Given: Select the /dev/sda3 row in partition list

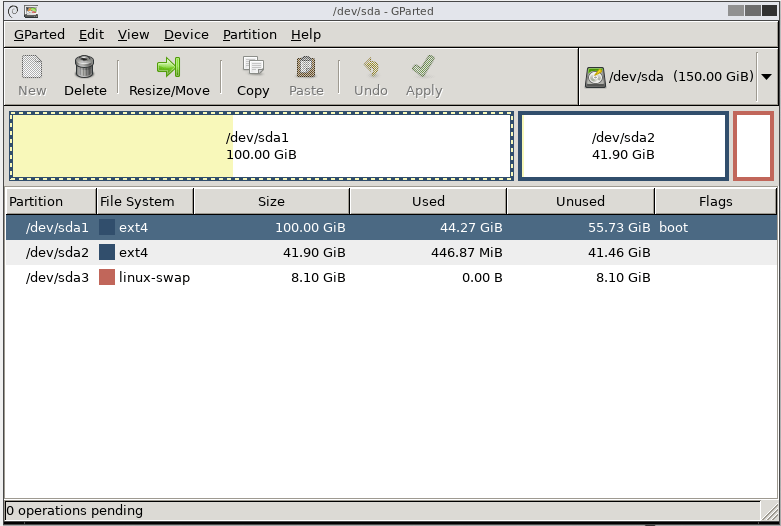Looking at the screenshot, I should 391,277.
